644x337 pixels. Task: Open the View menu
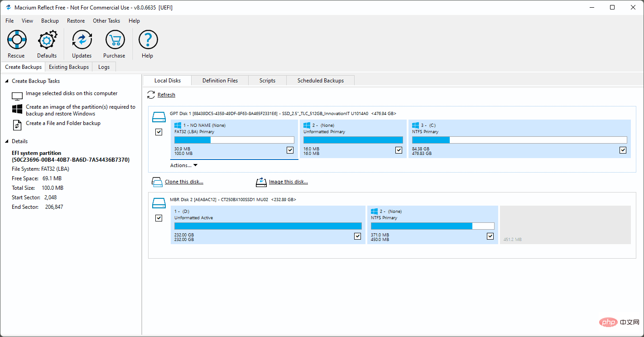[28, 21]
